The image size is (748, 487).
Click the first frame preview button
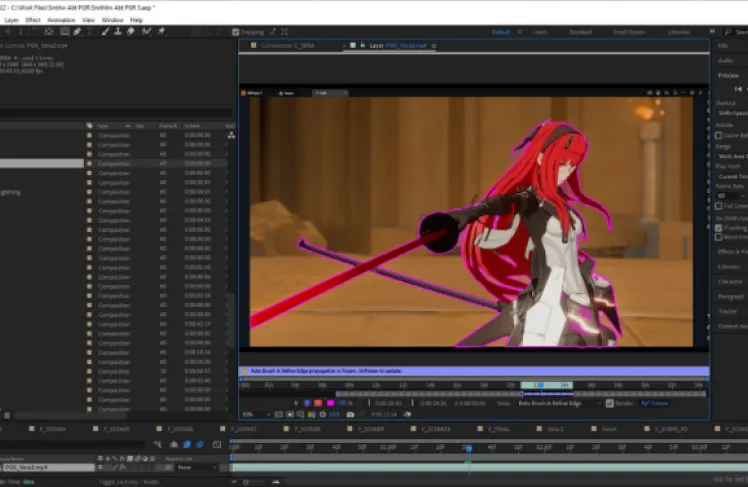point(738,89)
